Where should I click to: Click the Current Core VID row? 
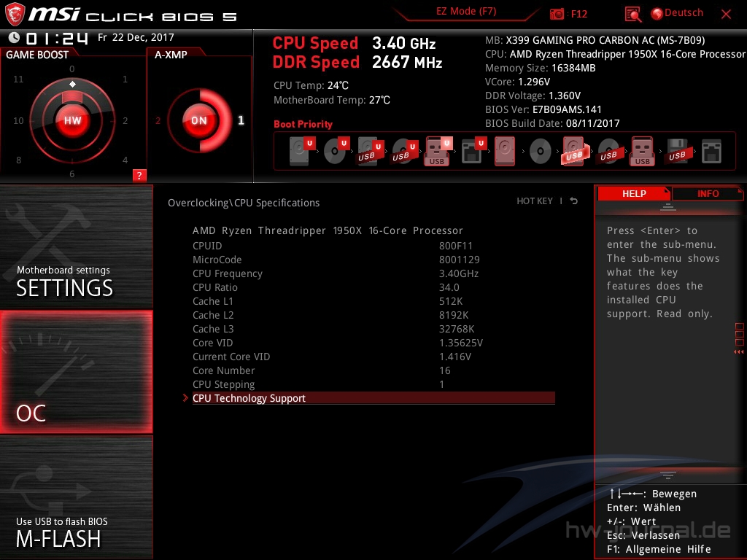373,356
